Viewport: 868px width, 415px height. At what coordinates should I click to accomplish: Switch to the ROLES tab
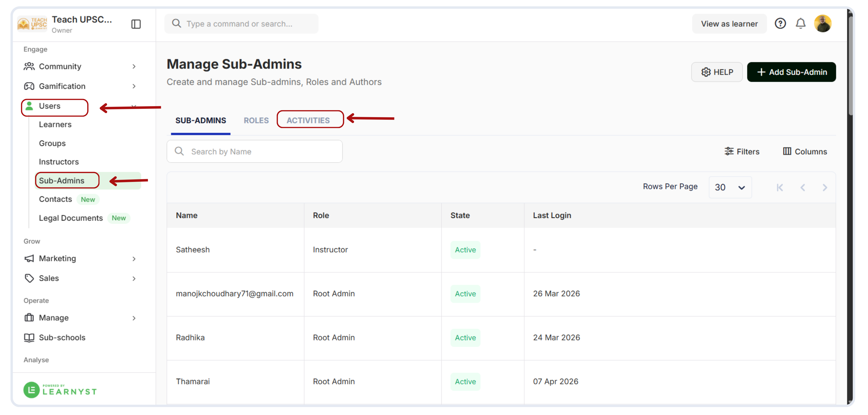tap(256, 120)
